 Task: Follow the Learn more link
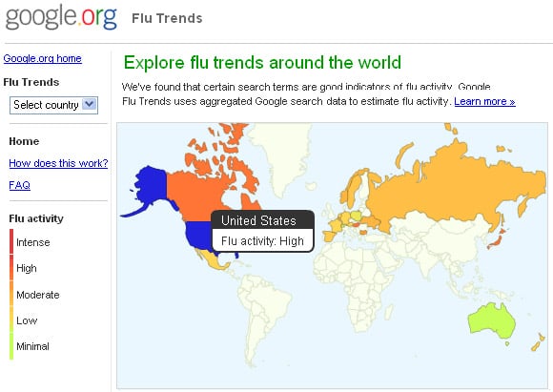[x=484, y=102]
